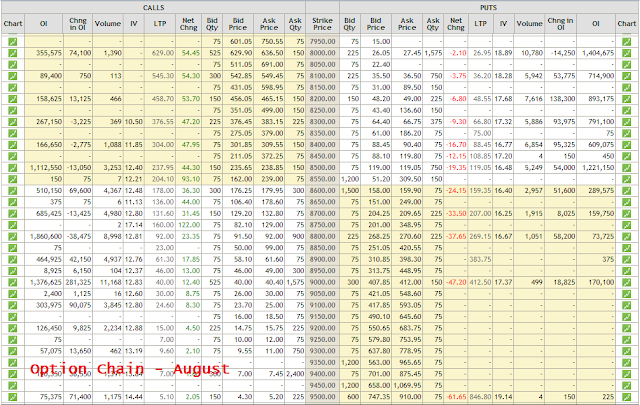640x405 pixels.
Task: Click the CALLS section header
Action: pos(153,8)
